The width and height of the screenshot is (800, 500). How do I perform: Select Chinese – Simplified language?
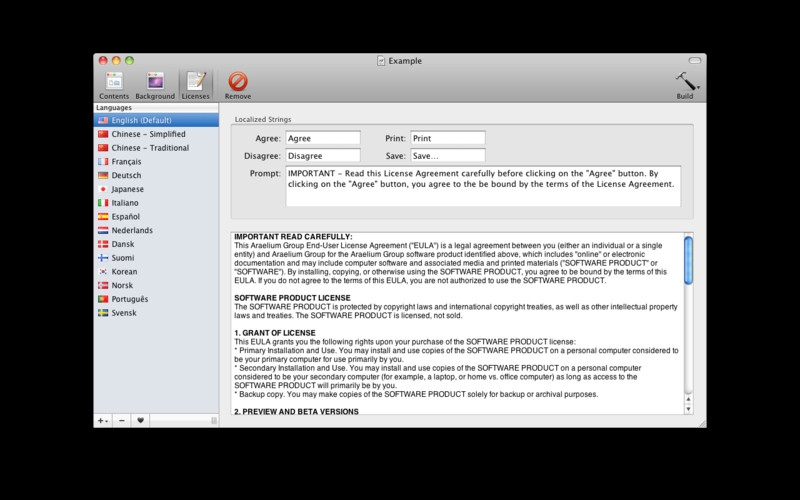pos(148,134)
